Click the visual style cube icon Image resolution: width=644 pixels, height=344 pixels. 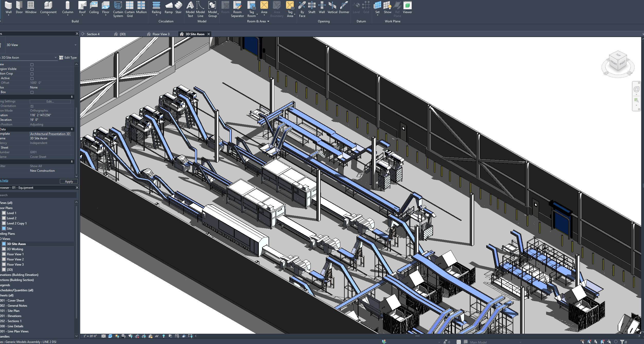click(110, 336)
